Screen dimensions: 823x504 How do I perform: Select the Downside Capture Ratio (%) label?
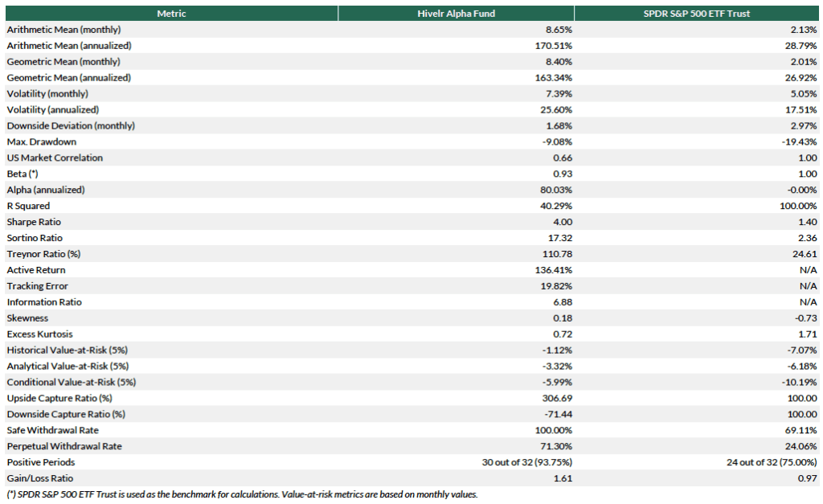[66, 414]
